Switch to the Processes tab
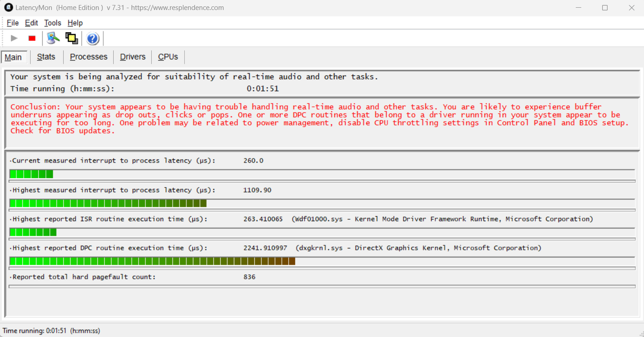Viewport: 644px width, 337px height. pyautogui.click(x=89, y=57)
